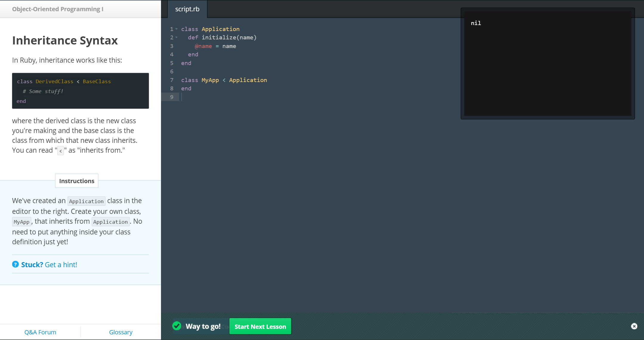Image resolution: width=644 pixels, height=340 pixels.
Task: Go to the Q&A Forum link
Action: (40, 332)
